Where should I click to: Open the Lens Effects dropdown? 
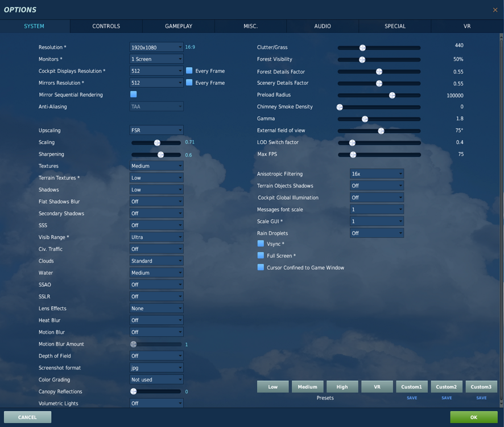156,308
